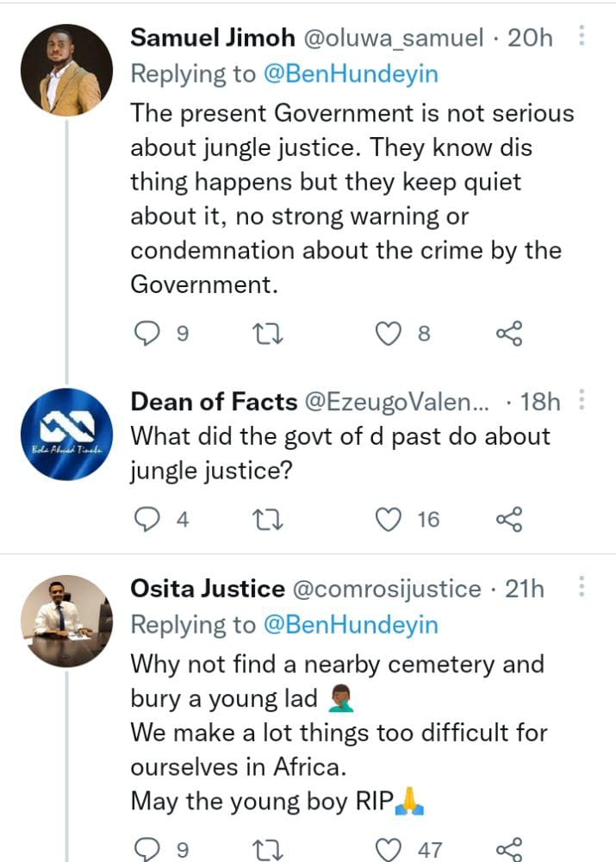Open more options on Dean of Facts tweet
Viewport: 616px width, 862px height.
[x=582, y=401]
